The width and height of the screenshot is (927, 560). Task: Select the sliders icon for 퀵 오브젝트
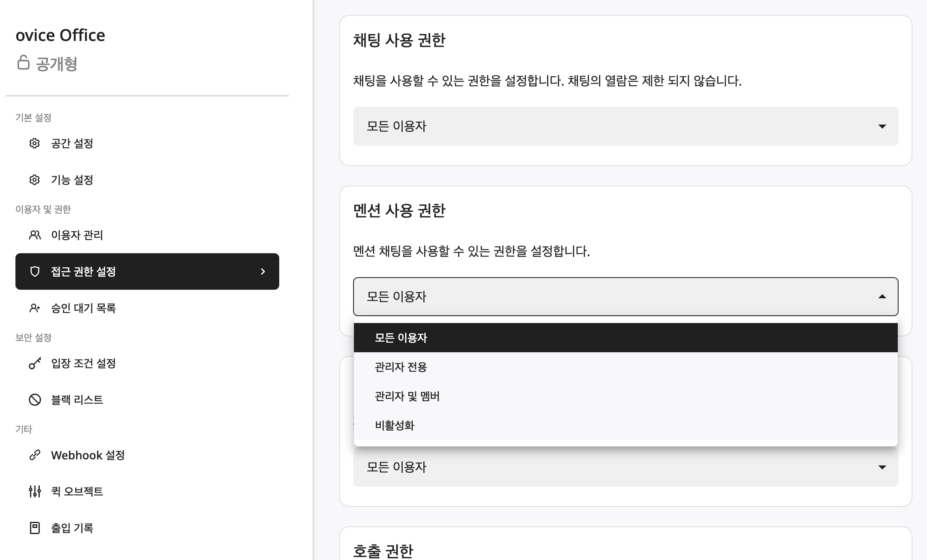coord(34,491)
